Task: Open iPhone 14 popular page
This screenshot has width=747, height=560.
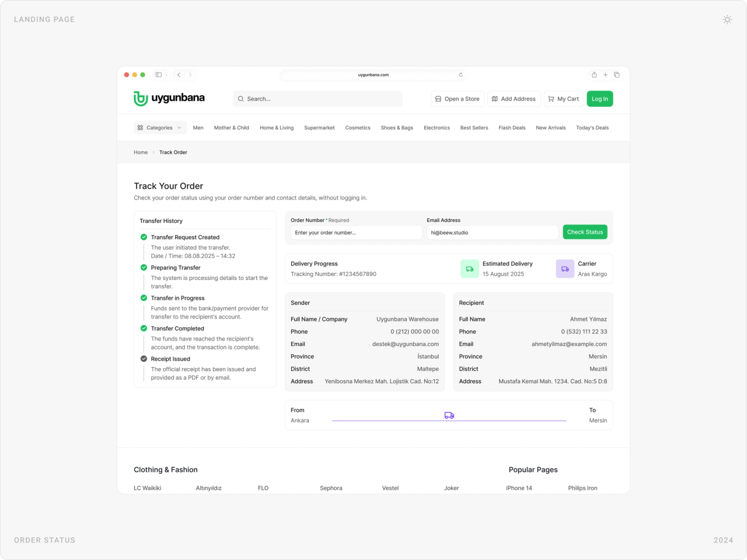Action: pos(519,488)
